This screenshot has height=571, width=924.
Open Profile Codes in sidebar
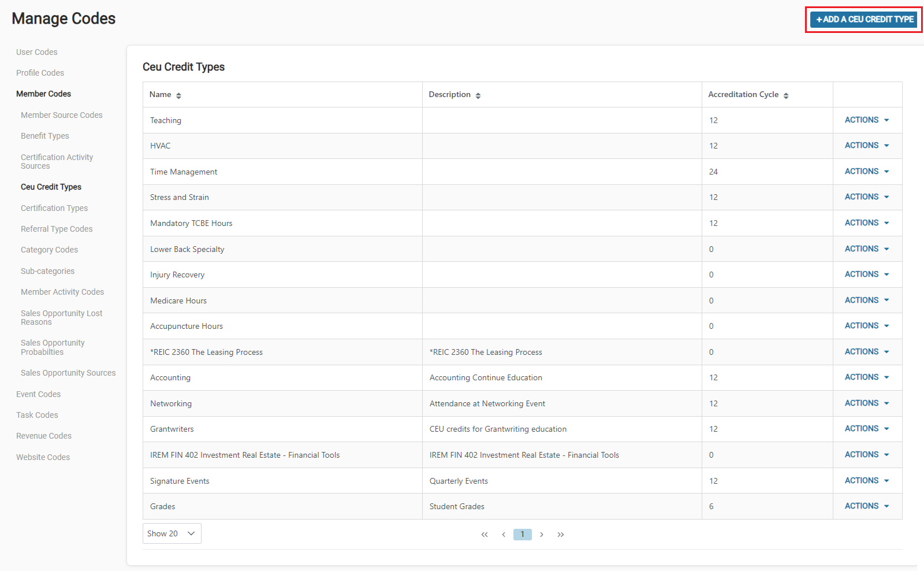(x=40, y=73)
